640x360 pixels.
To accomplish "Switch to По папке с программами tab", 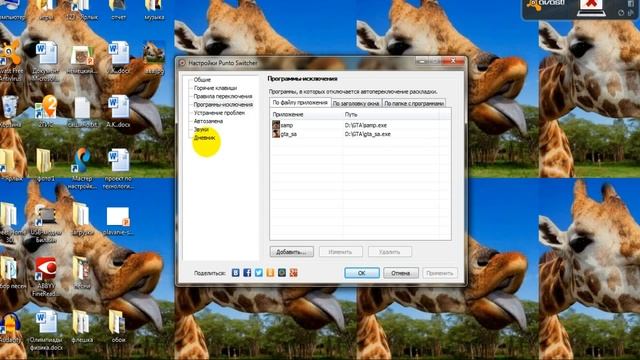I will (413, 103).
